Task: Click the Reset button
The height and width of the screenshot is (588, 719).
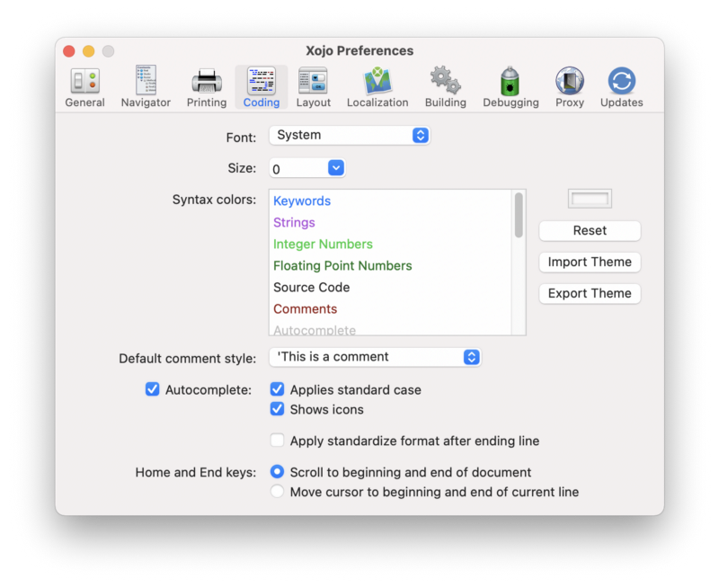Action: (x=590, y=231)
